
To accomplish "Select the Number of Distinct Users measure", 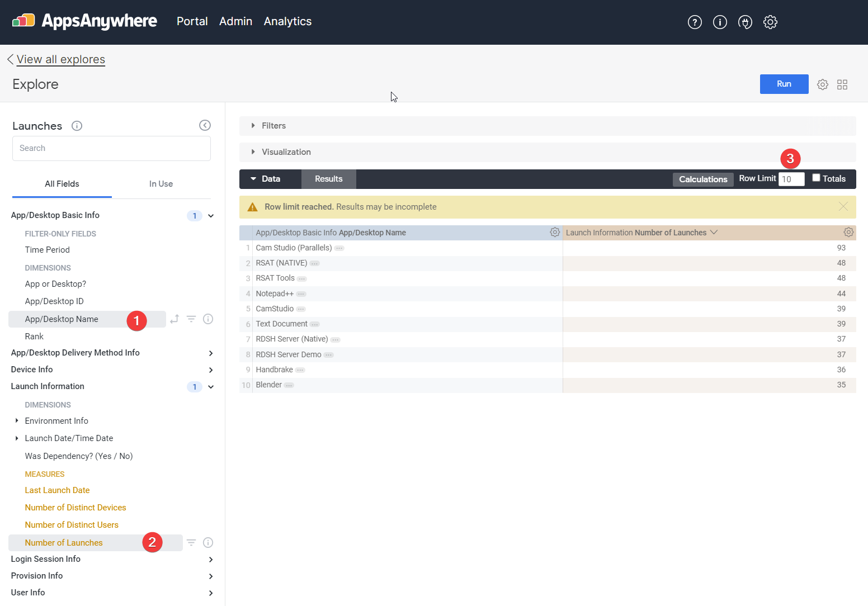I will point(72,525).
